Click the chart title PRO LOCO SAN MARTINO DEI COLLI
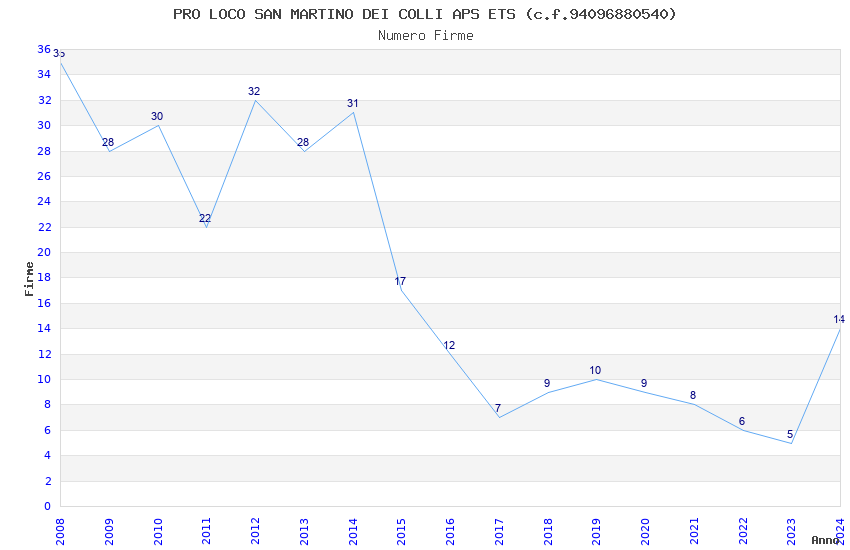This screenshot has height=550, width=850. pyautogui.click(x=425, y=14)
